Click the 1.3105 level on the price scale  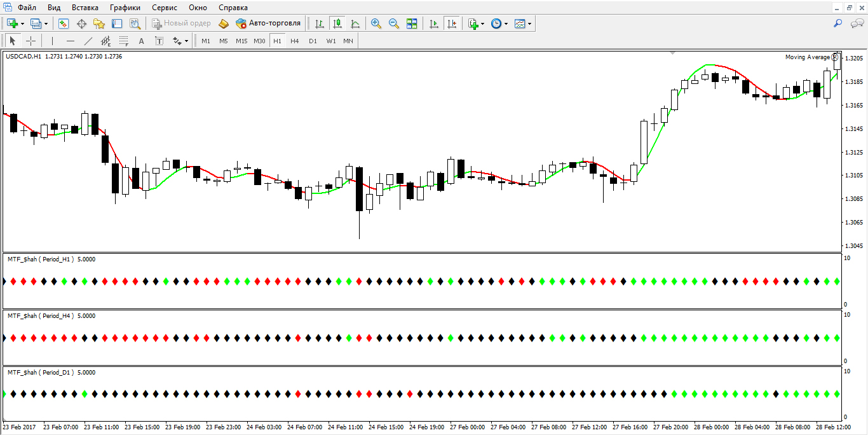coord(855,176)
